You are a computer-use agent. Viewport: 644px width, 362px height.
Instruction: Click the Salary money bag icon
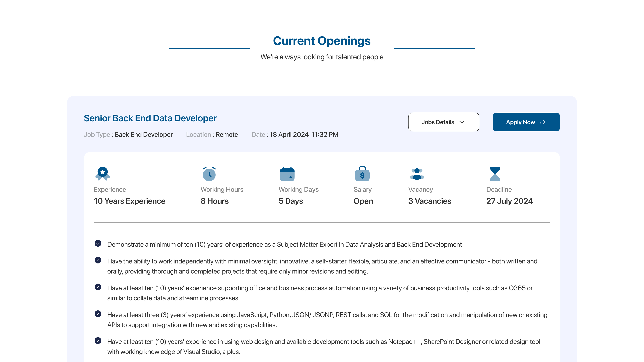tap(362, 174)
